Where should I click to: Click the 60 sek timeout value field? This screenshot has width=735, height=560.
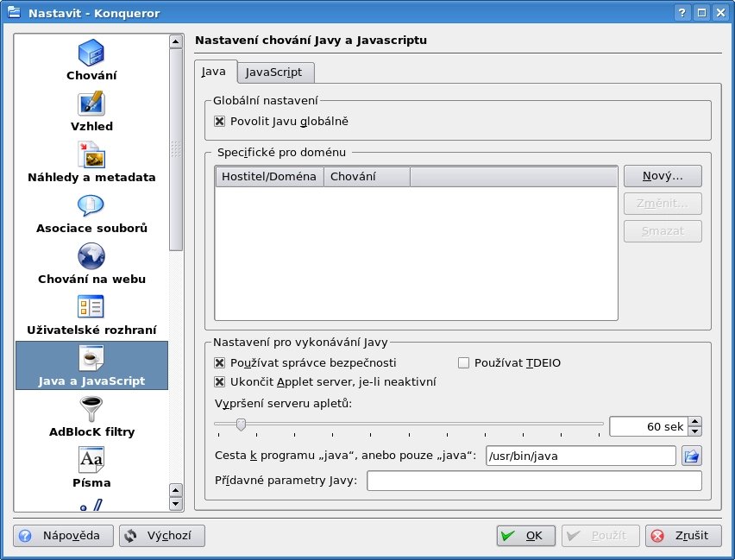[649, 427]
